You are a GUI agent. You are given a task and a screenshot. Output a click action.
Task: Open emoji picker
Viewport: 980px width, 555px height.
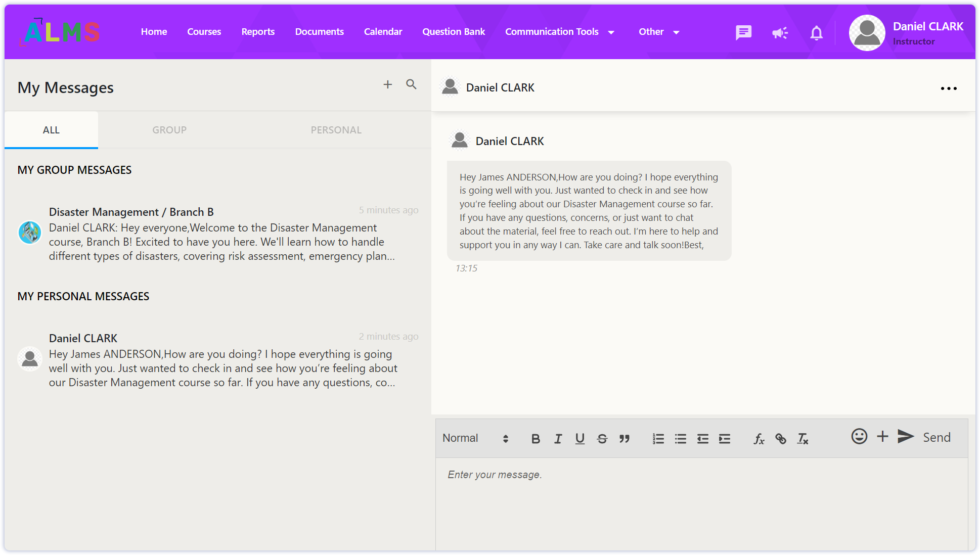click(x=859, y=437)
